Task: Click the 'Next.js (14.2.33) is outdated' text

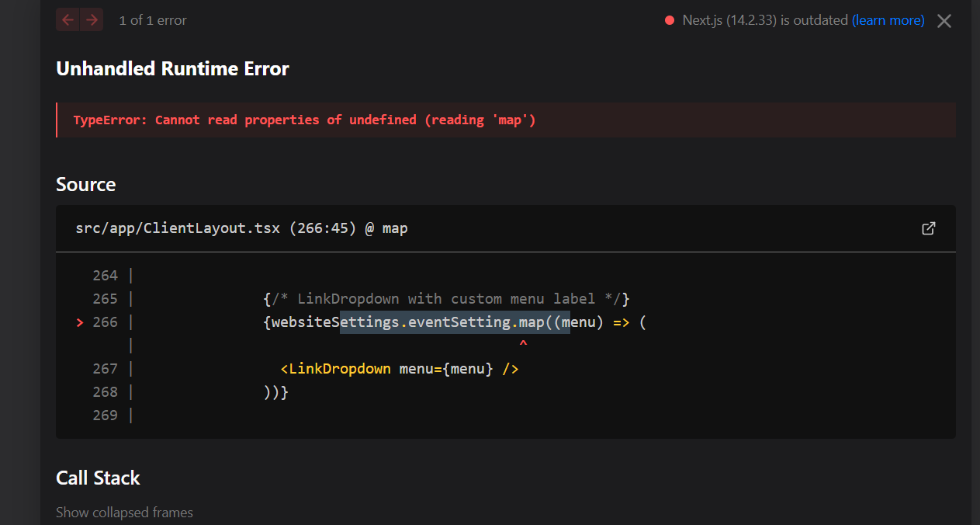Action: 764,20
